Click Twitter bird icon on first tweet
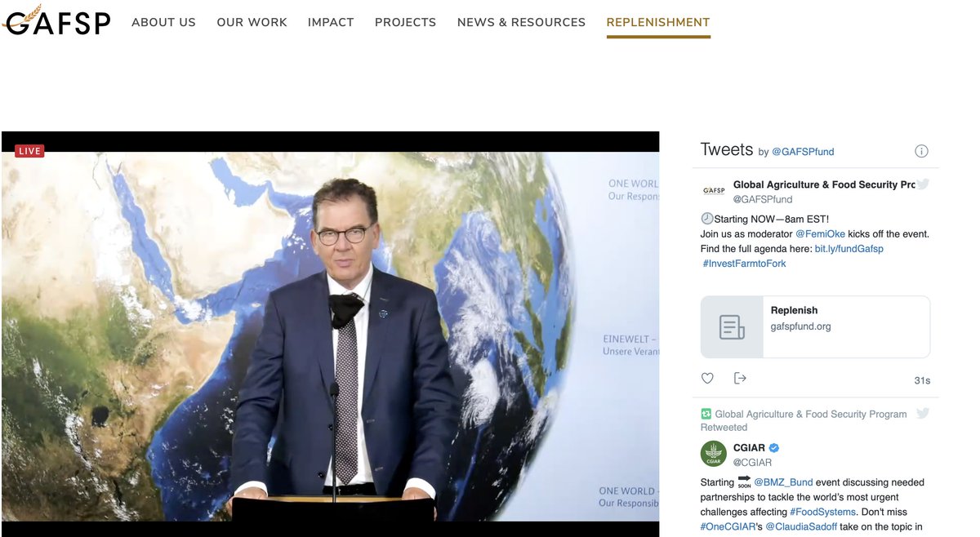The height and width of the screenshot is (537, 980). pos(923,184)
